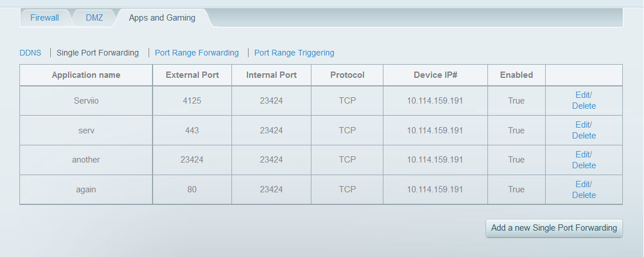Edit the Serviio forwarding rule
This screenshot has height=257, width=644.
click(x=583, y=95)
